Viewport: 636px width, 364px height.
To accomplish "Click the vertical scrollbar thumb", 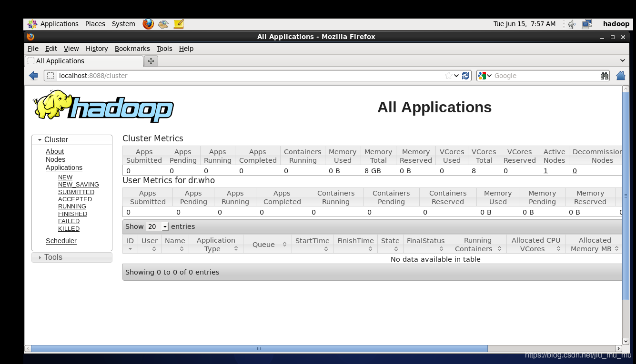I will 626,196.
